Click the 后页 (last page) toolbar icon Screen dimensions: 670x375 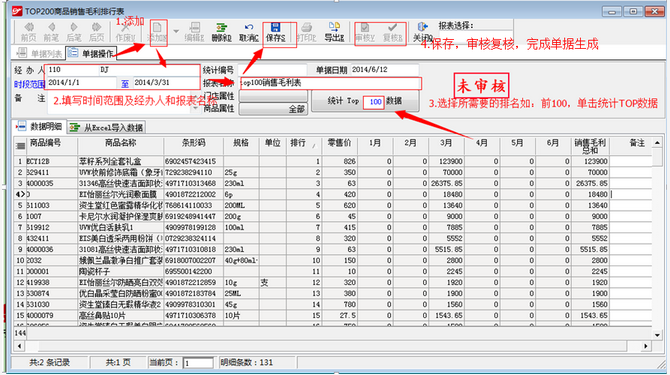[x=96, y=32]
